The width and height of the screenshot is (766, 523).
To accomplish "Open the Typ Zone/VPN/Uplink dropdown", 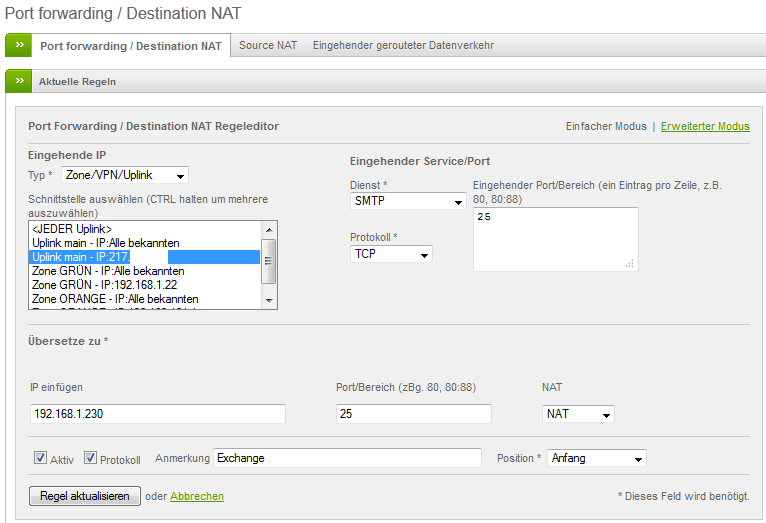I will (x=125, y=175).
